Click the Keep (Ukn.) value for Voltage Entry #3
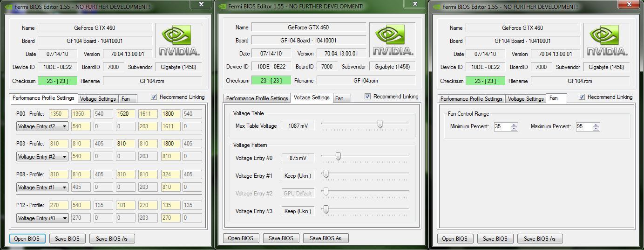644x250 pixels. (298, 211)
